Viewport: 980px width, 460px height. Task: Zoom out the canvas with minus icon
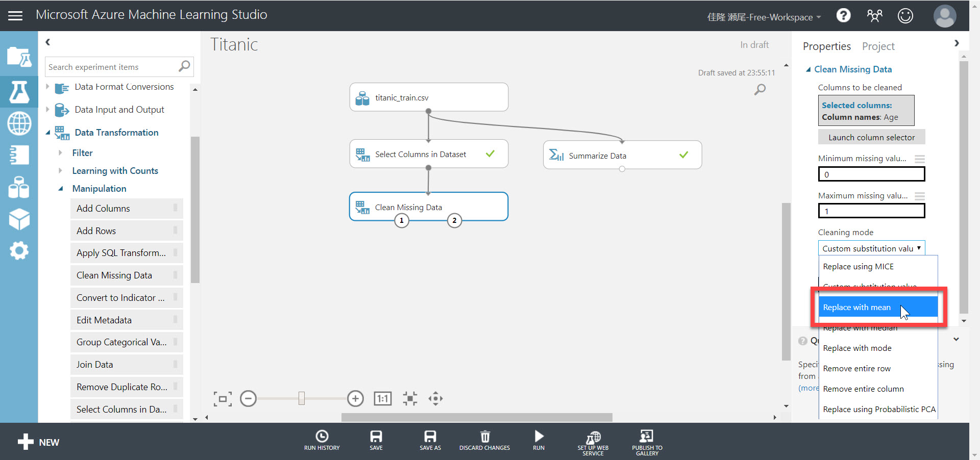248,398
